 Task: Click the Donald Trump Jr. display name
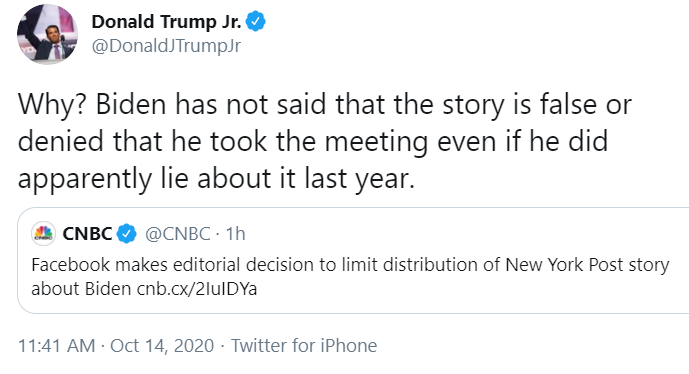coord(167,22)
